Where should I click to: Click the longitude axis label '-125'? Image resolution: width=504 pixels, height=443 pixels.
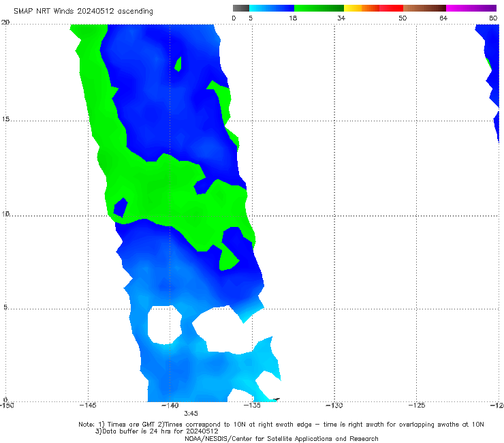[x=417, y=406]
